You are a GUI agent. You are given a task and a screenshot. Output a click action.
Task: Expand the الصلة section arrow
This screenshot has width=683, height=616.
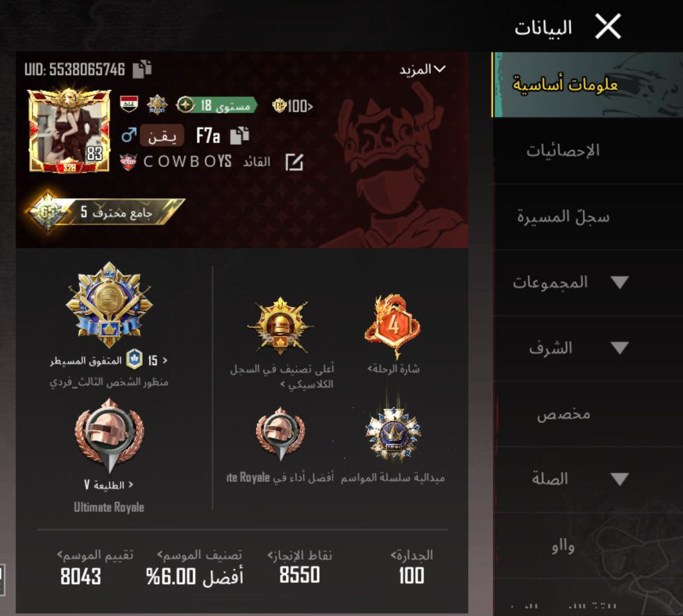point(619,479)
